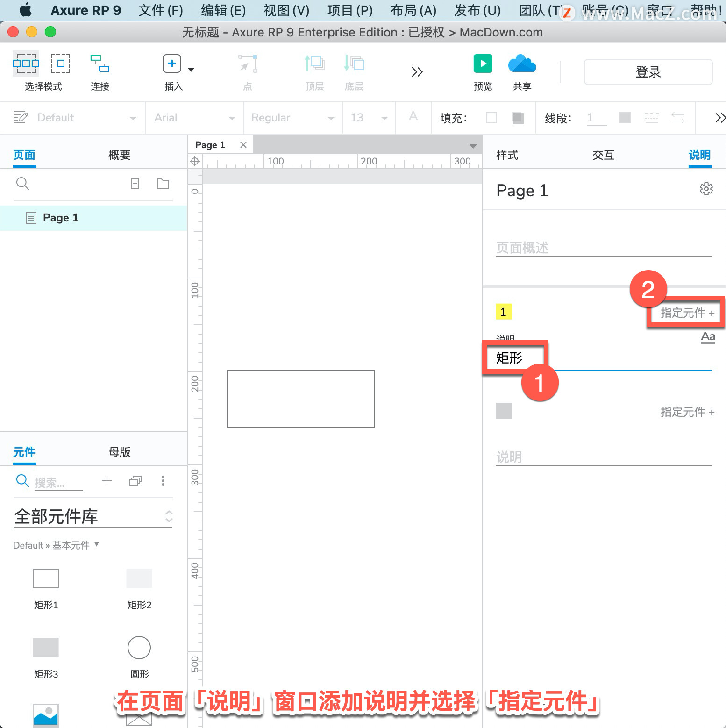
Task: Open the canvas tab list dropdown
Action: [x=473, y=146]
